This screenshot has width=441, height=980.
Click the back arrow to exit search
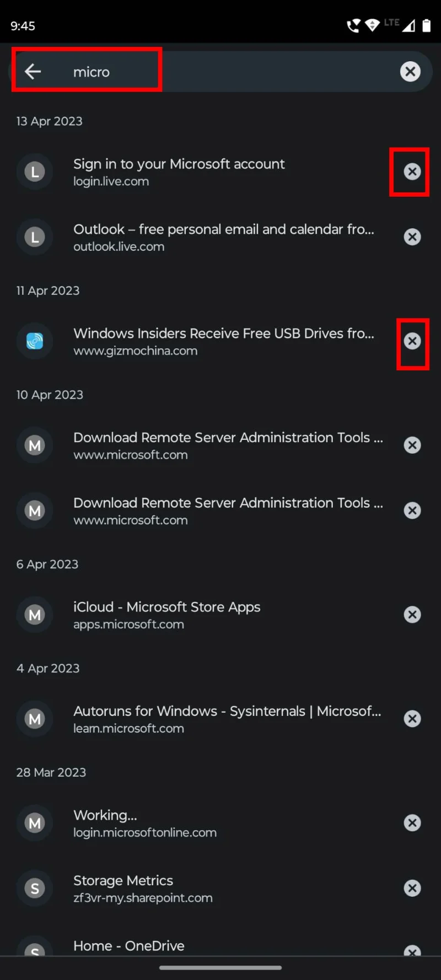pos(33,72)
